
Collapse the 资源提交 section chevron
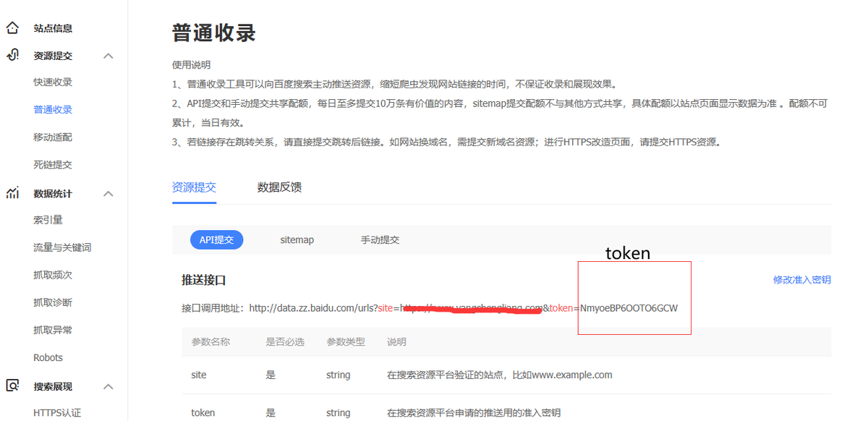click(108, 55)
